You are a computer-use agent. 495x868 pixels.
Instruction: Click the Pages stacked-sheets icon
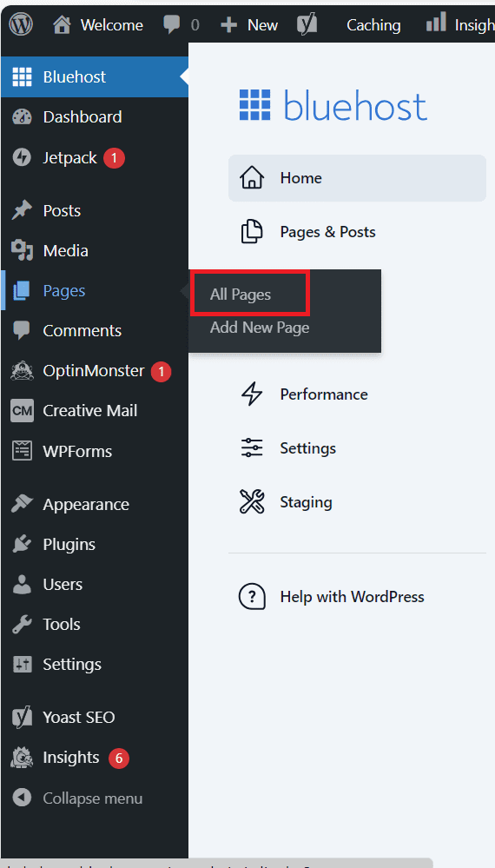(22, 290)
